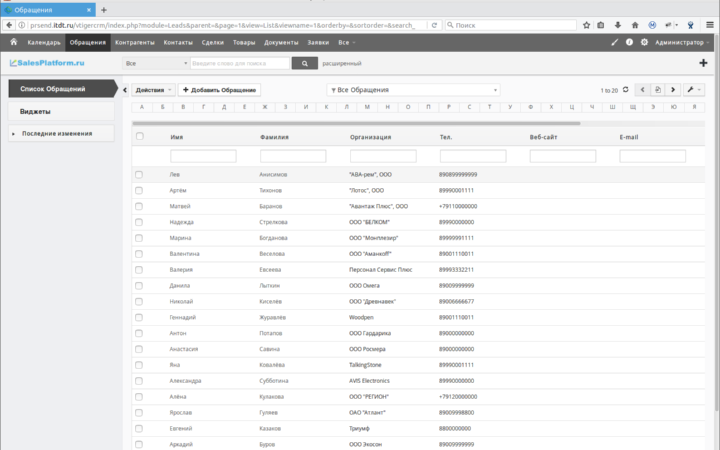Image resolution: width=720 pixels, height=450 pixels.
Task: Click the quick create plus icon
Action: (x=703, y=63)
